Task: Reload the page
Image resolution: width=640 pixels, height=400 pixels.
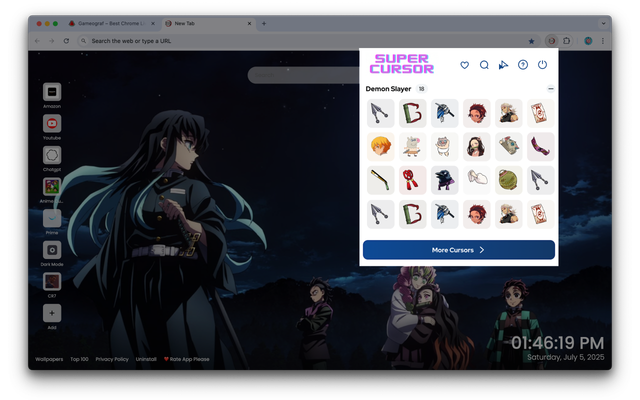Action: [66, 41]
